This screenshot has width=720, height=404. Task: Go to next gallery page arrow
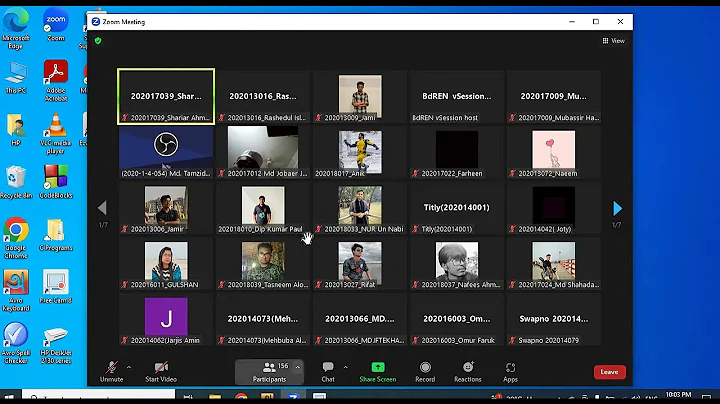(617, 208)
